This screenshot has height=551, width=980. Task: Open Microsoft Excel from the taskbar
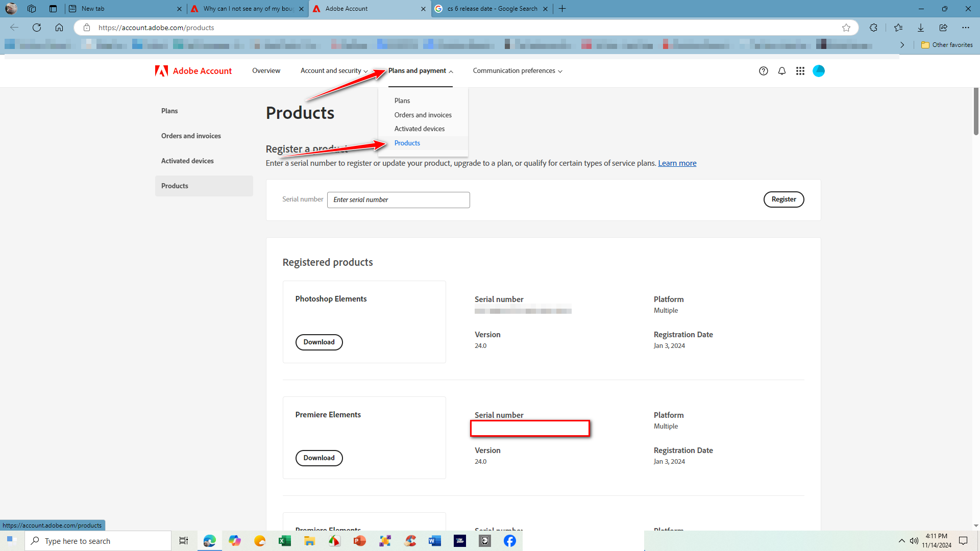pyautogui.click(x=285, y=540)
